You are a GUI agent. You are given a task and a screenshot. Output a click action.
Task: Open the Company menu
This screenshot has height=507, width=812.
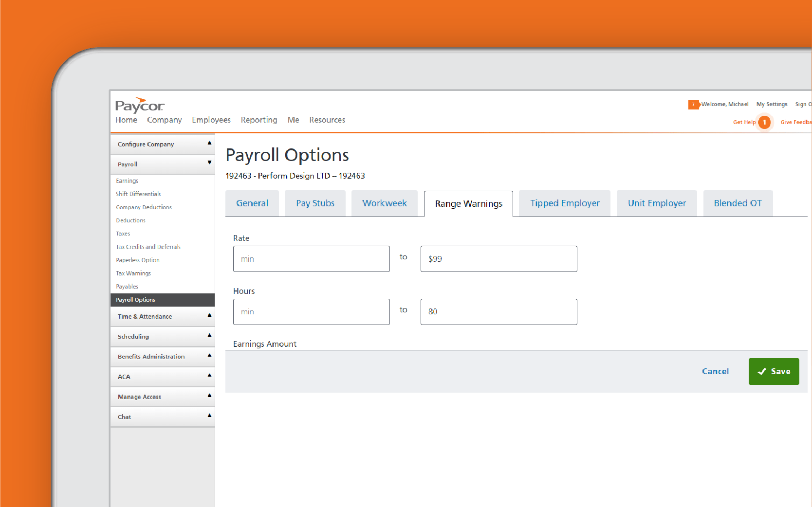[165, 120]
